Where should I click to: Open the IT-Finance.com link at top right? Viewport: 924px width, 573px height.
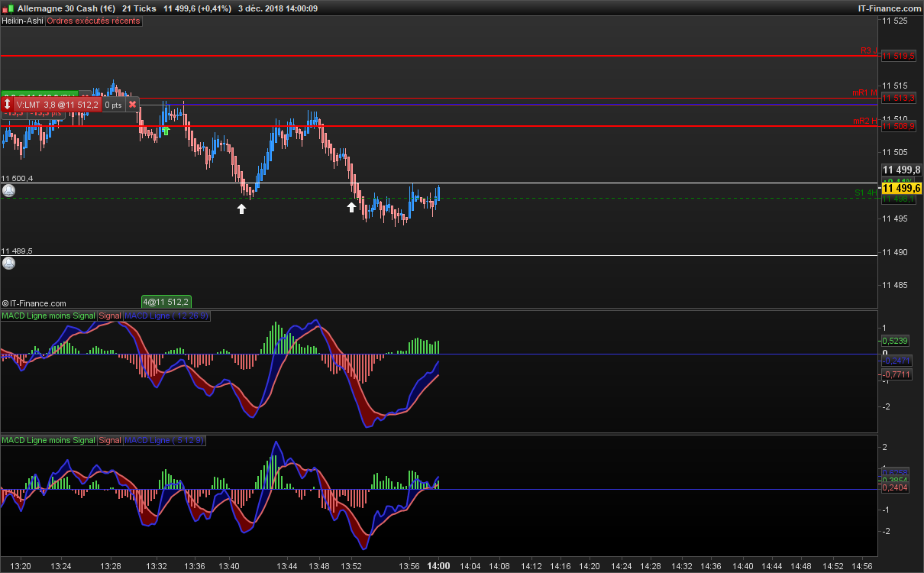(x=890, y=8)
